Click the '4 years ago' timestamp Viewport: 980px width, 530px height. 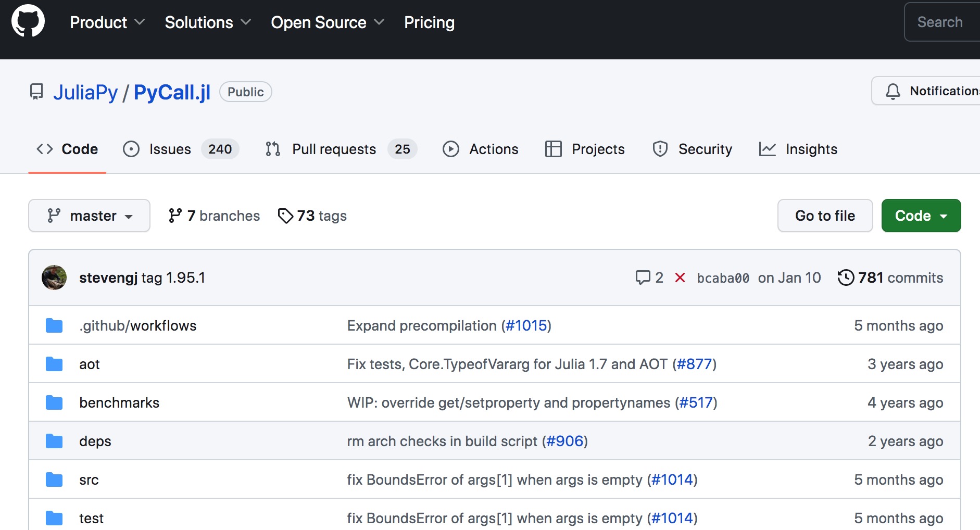click(x=905, y=403)
